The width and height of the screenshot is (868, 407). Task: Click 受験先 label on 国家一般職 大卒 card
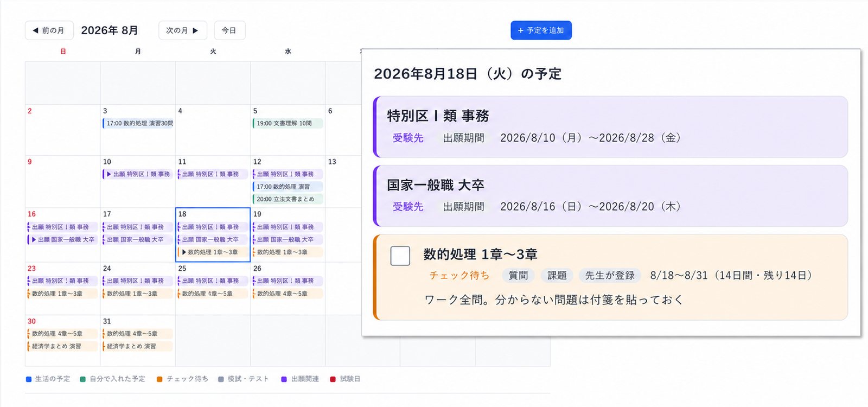point(408,207)
